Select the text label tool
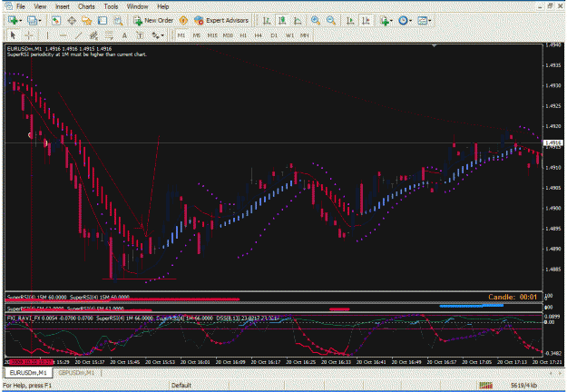Image resolution: width=567 pixels, height=392 pixels. [x=124, y=35]
